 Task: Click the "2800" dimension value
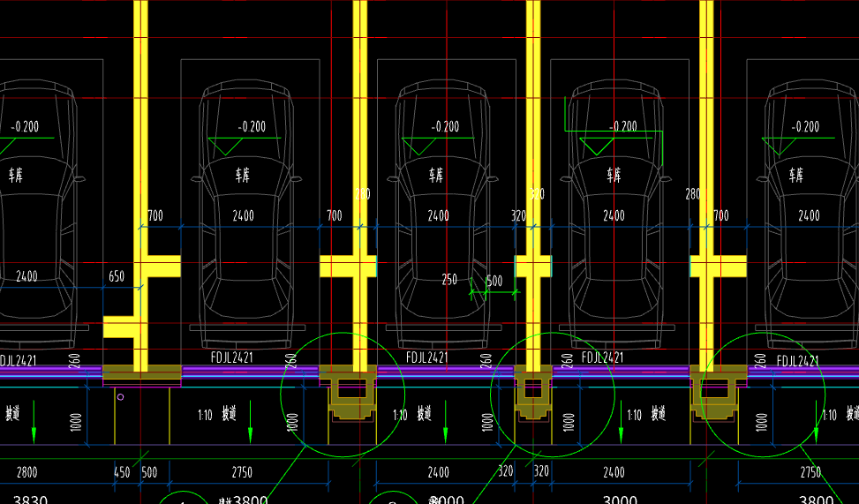pyautogui.click(x=26, y=472)
